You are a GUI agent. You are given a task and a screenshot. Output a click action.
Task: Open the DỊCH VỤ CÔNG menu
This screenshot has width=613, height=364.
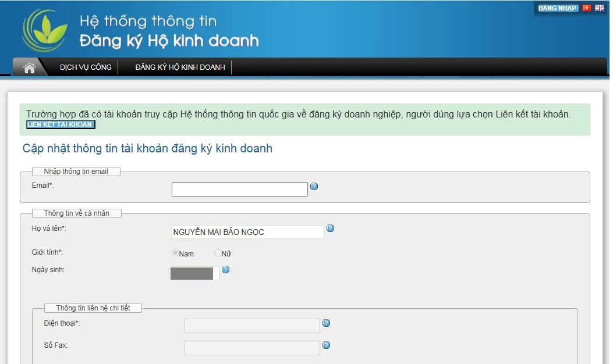coord(86,67)
